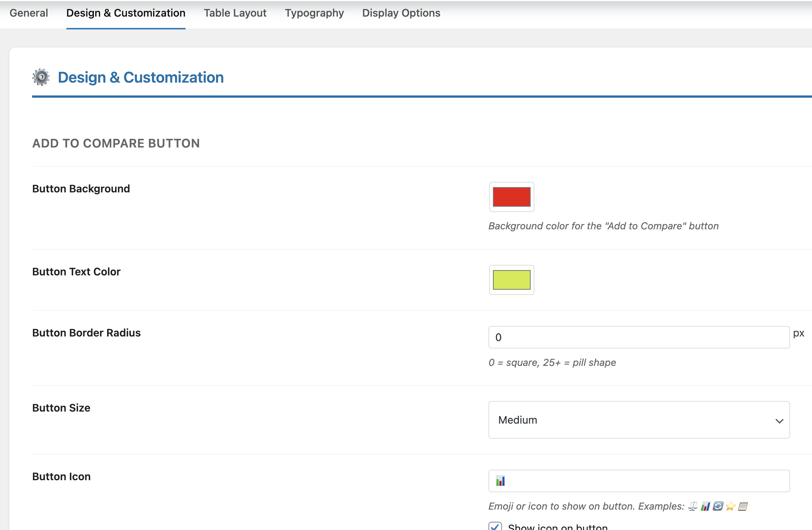812x530 pixels.
Task: Click the bar chart emoji in Button Icon field
Action: [500, 481]
